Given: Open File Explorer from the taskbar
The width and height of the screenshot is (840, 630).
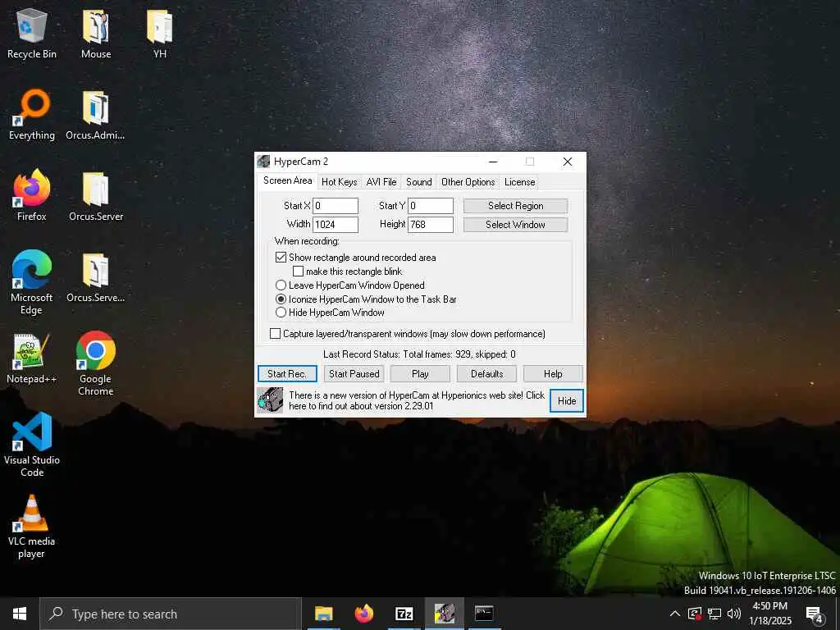Looking at the screenshot, I should click(x=323, y=614).
